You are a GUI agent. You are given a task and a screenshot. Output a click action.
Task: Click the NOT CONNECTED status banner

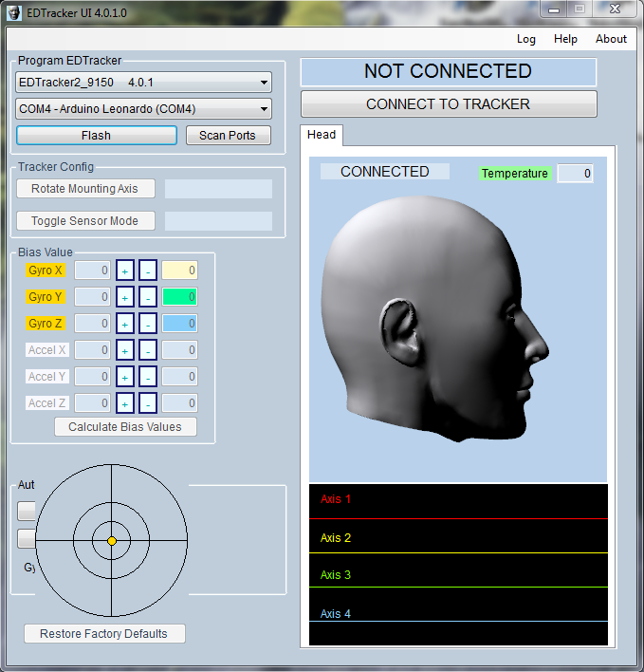tap(449, 71)
